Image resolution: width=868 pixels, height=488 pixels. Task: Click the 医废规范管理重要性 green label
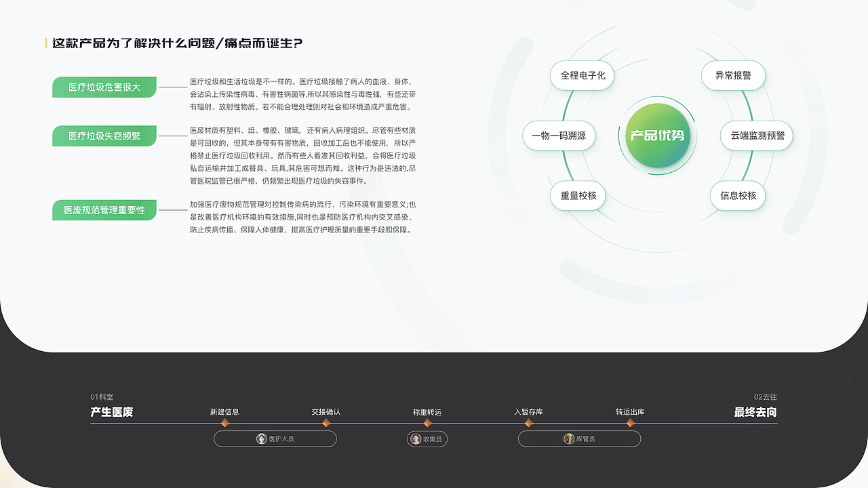[104, 210]
